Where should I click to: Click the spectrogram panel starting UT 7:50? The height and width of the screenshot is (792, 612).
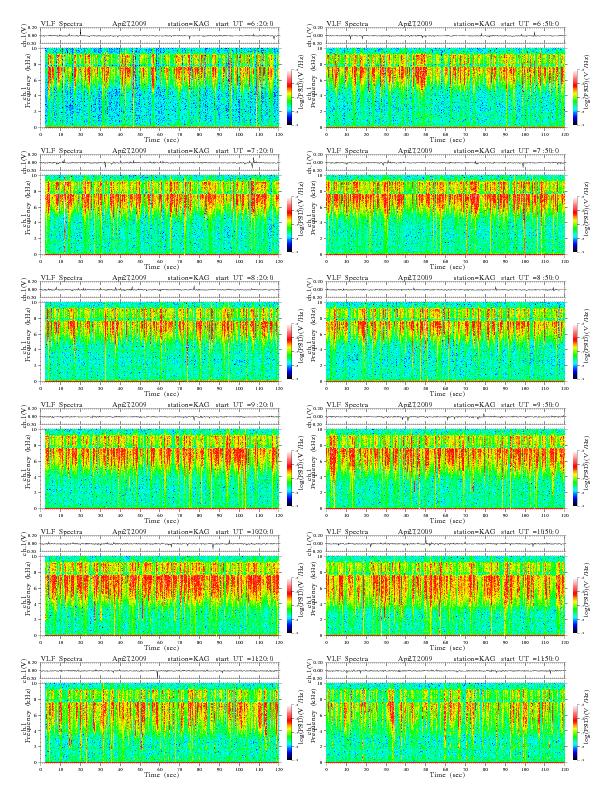point(445,215)
